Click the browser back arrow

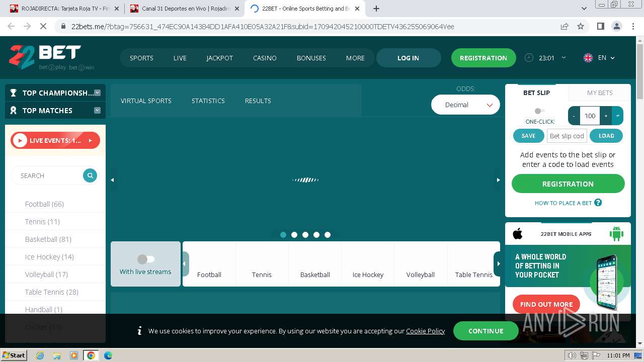[x=11, y=27]
